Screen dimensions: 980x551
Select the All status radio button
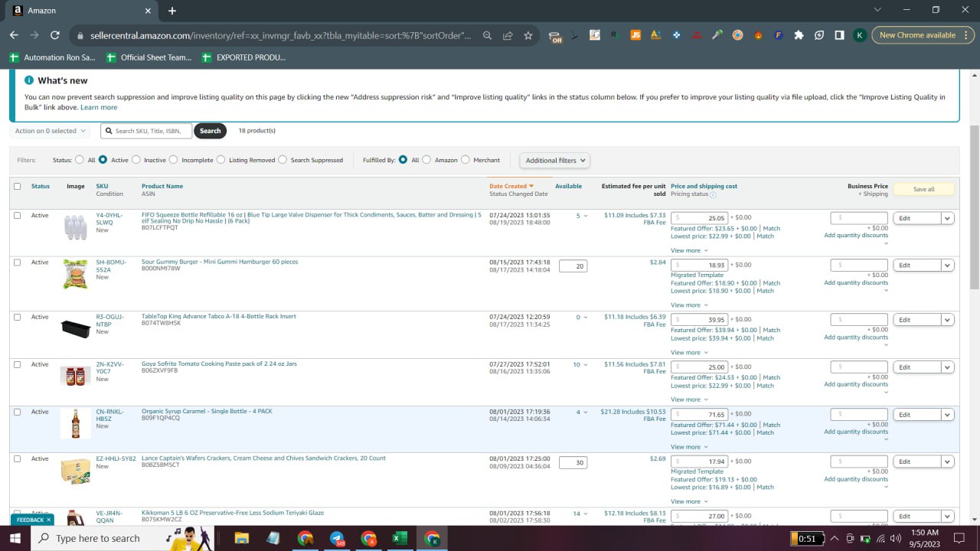point(80,160)
